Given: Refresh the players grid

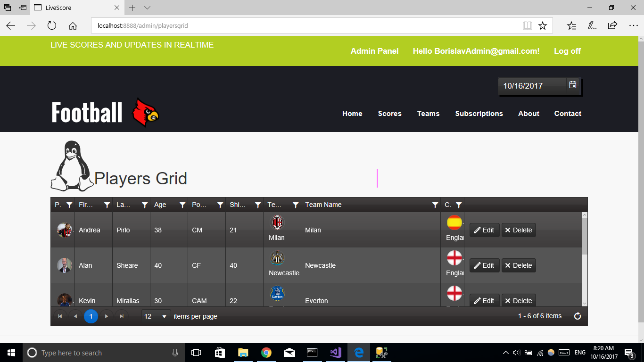Looking at the screenshot, I should click(x=578, y=316).
